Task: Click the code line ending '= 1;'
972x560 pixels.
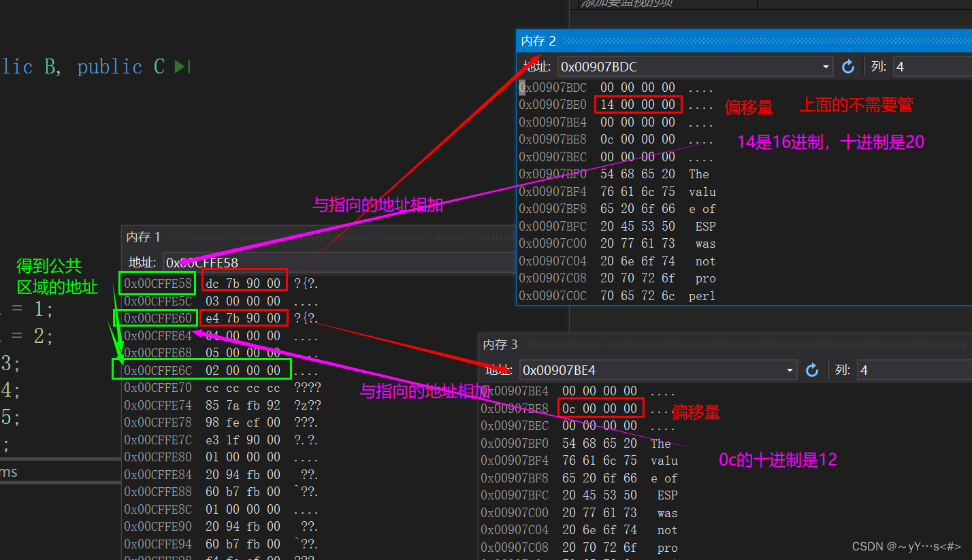Action: pos(27,310)
